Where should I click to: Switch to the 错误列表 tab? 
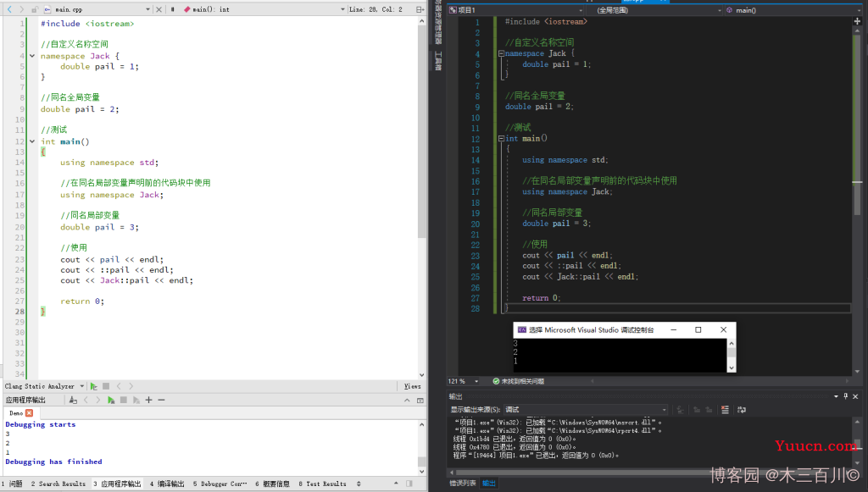pyautogui.click(x=462, y=484)
